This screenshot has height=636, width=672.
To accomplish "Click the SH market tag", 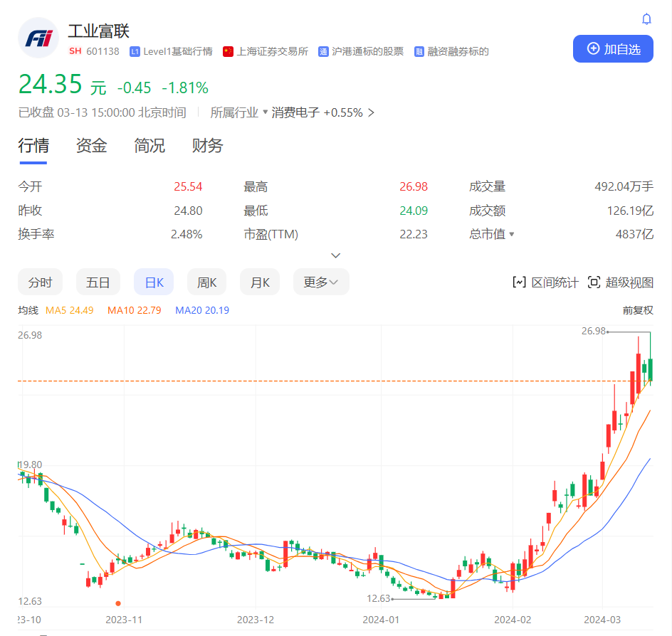I will tap(75, 51).
